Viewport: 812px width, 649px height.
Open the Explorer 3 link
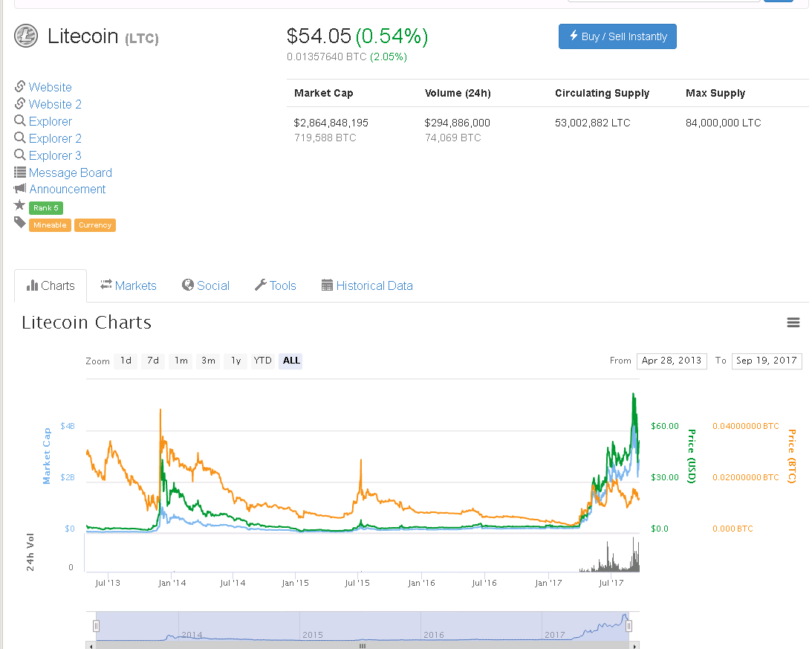coord(55,155)
